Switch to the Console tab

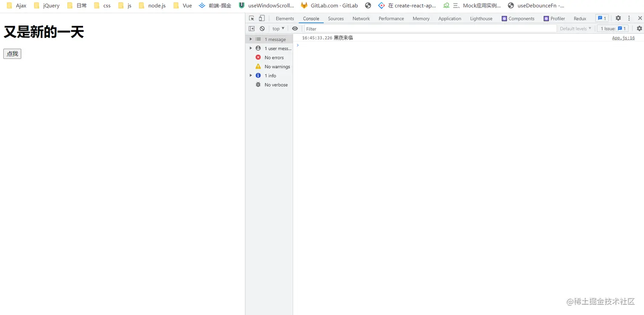click(311, 18)
